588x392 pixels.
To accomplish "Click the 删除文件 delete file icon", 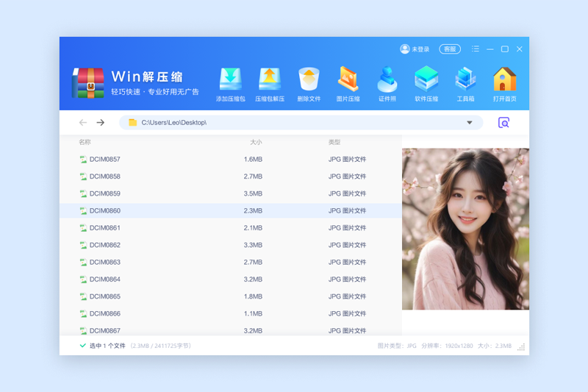I will pyautogui.click(x=309, y=82).
